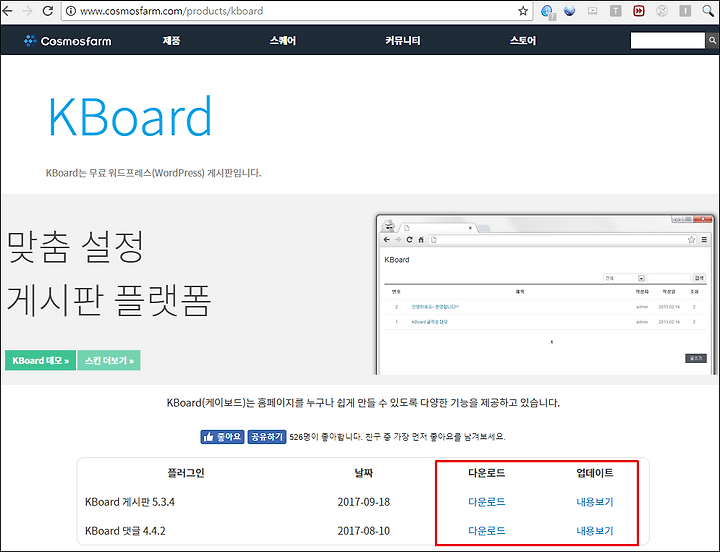Download KBoard 댓글 4.4.2

487,531
